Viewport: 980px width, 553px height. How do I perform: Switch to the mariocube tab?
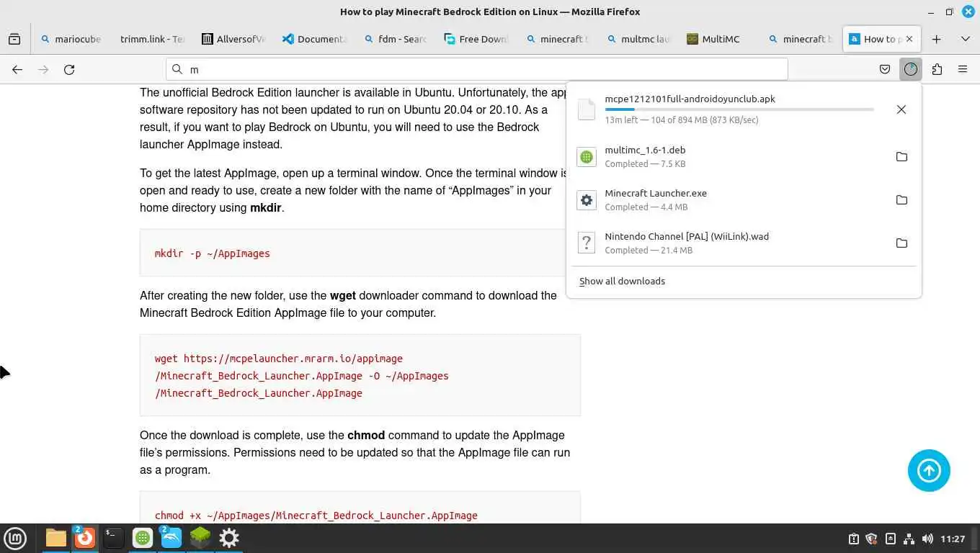click(71, 39)
